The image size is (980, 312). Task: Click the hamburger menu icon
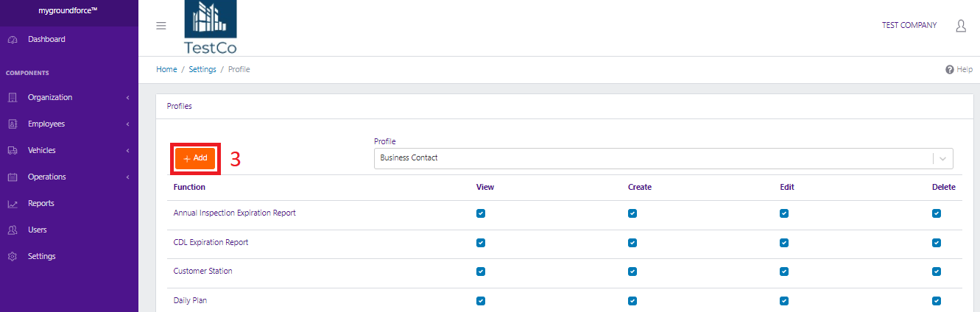pos(161,26)
